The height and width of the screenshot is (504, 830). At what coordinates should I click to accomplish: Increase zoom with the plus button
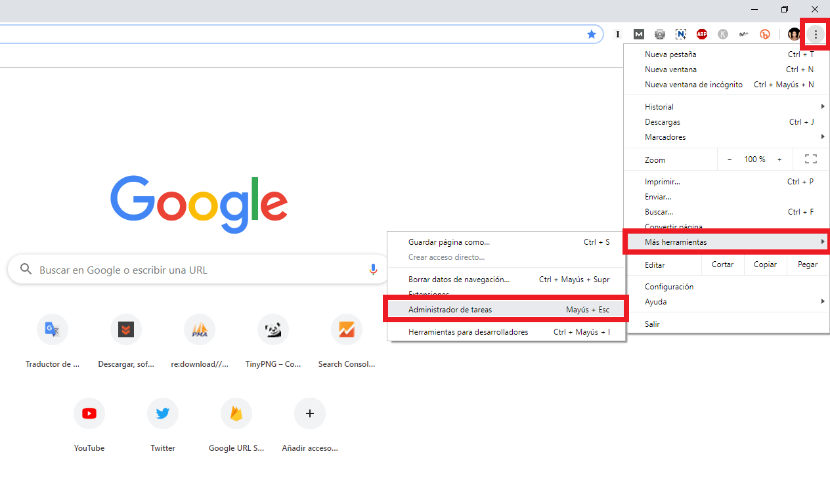(779, 159)
